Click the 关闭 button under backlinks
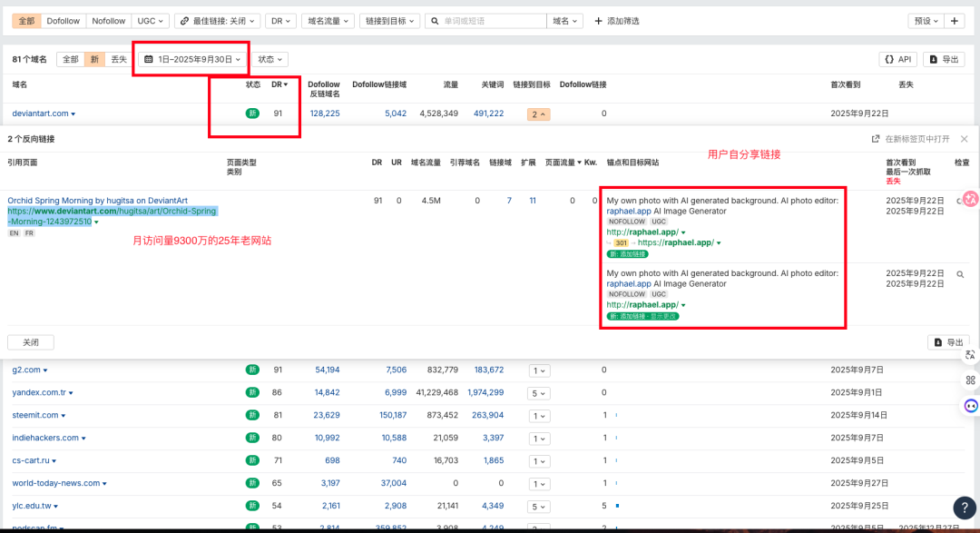The image size is (980, 533). (31, 342)
